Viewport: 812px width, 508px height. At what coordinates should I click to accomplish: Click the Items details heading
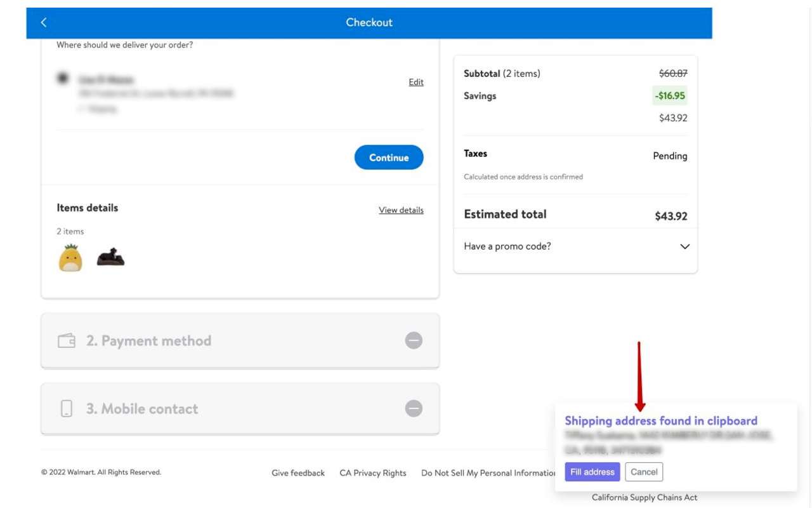[88, 208]
